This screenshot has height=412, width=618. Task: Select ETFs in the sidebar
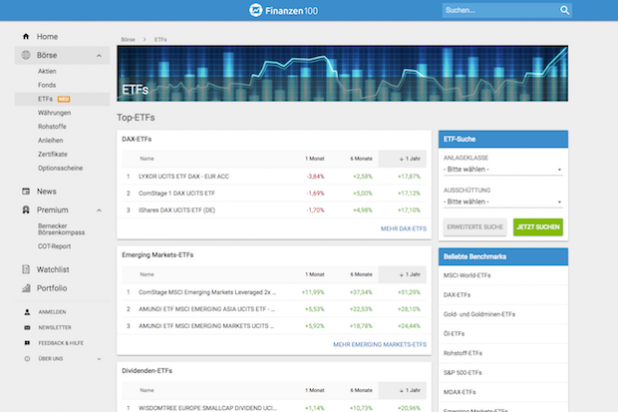pyautogui.click(x=62, y=99)
